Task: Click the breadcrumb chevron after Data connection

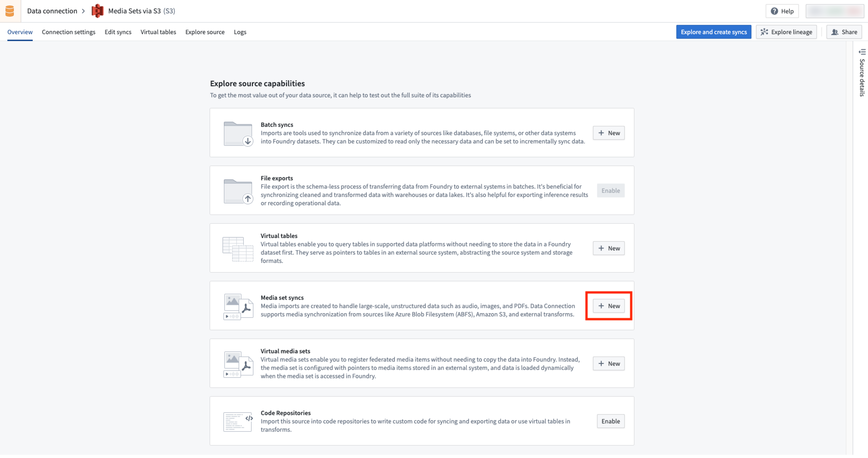Action: [x=83, y=11]
